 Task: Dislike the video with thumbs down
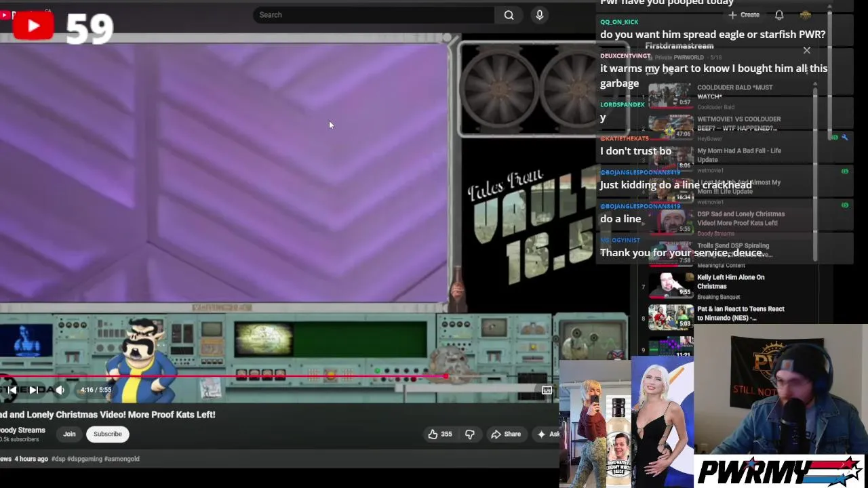point(469,434)
